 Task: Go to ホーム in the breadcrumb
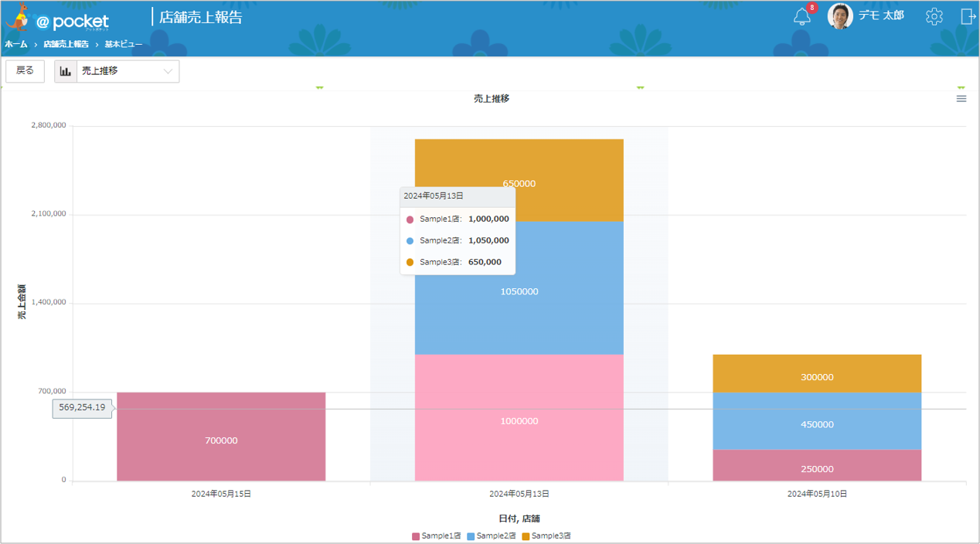15,45
